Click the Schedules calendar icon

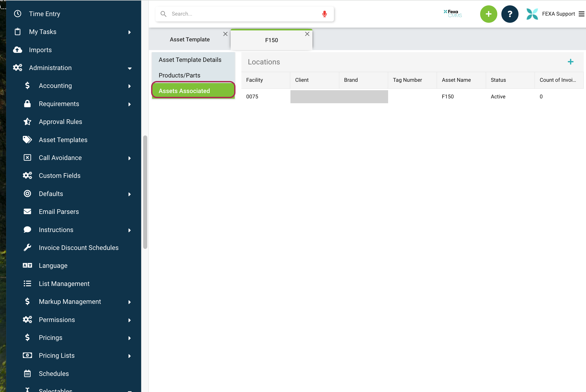click(x=27, y=374)
